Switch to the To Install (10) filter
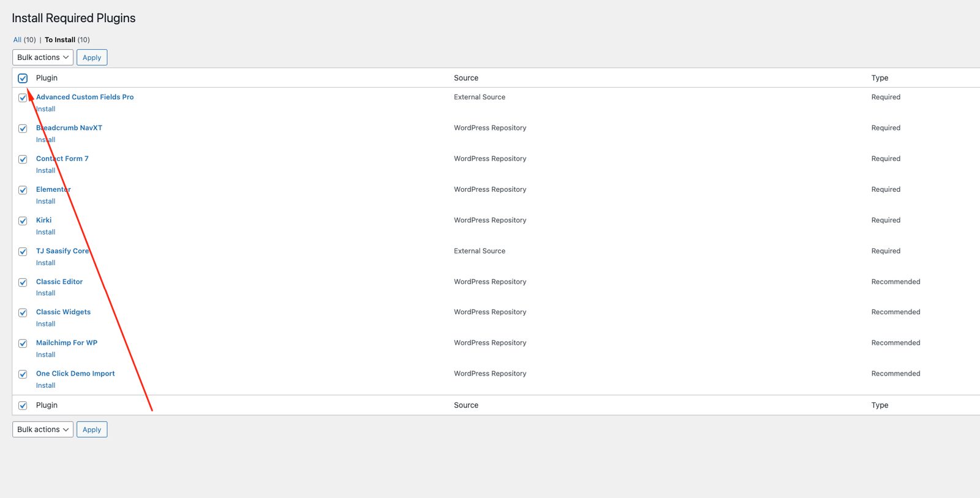The image size is (980, 498). 67,40
